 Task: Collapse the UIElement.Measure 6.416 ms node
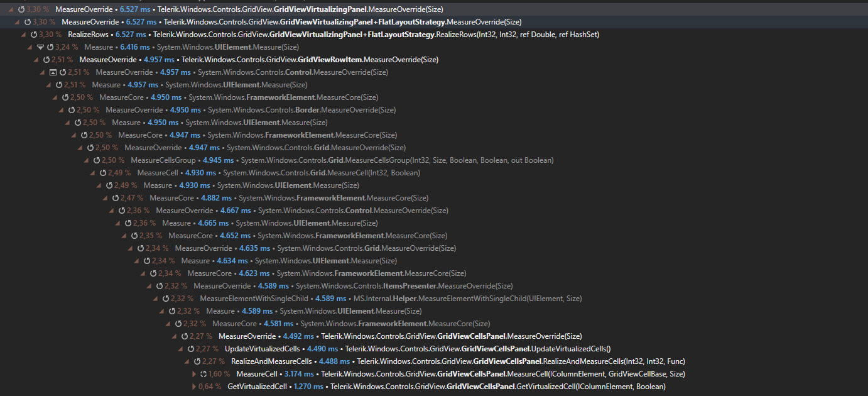(x=31, y=48)
